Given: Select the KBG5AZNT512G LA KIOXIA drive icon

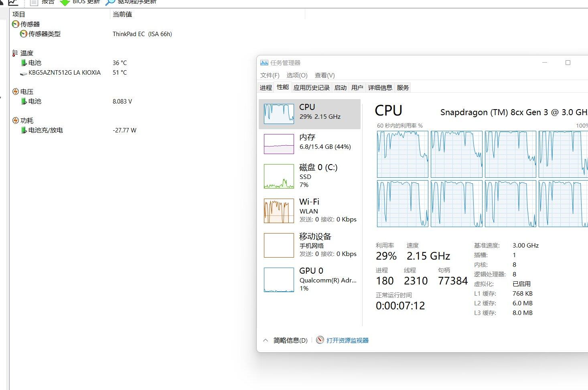Looking at the screenshot, I should coord(23,73).
